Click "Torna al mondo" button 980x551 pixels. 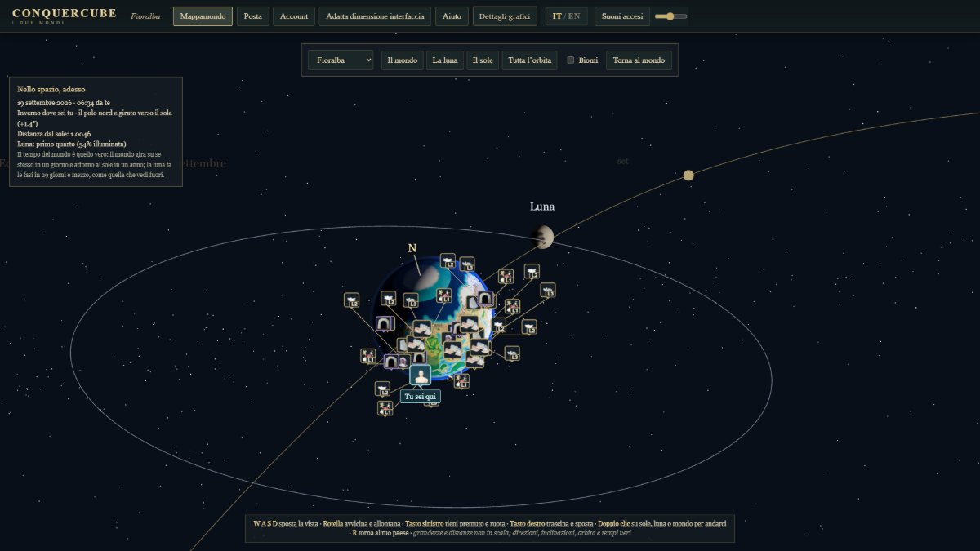click(x=639, y=60)
